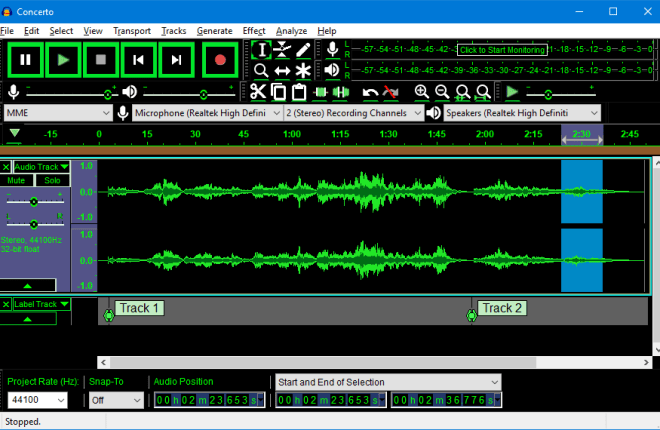The image size is (660, 430).
Task: Open the Speakers playback device dropdown
Action: click(522, 113)
